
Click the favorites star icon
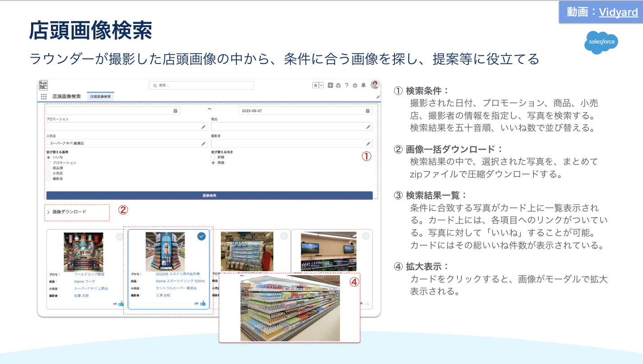click(x=316, y=85)
